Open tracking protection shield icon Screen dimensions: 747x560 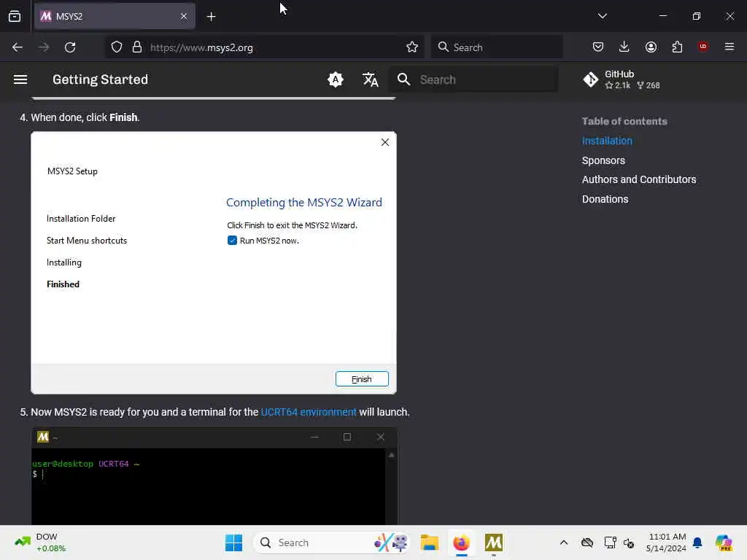(117, 47)
